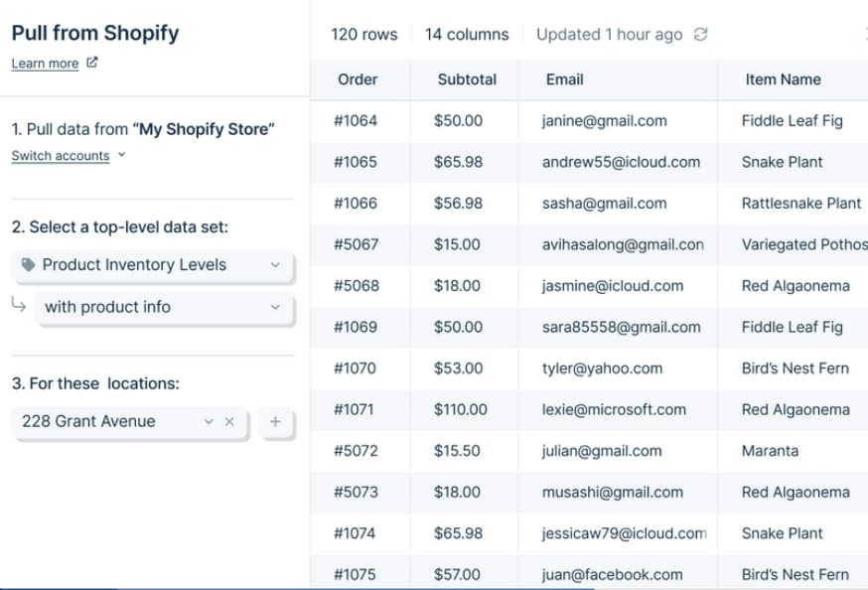Select order #1064 cell
This screenshot has height=590, width=868.
356,121
